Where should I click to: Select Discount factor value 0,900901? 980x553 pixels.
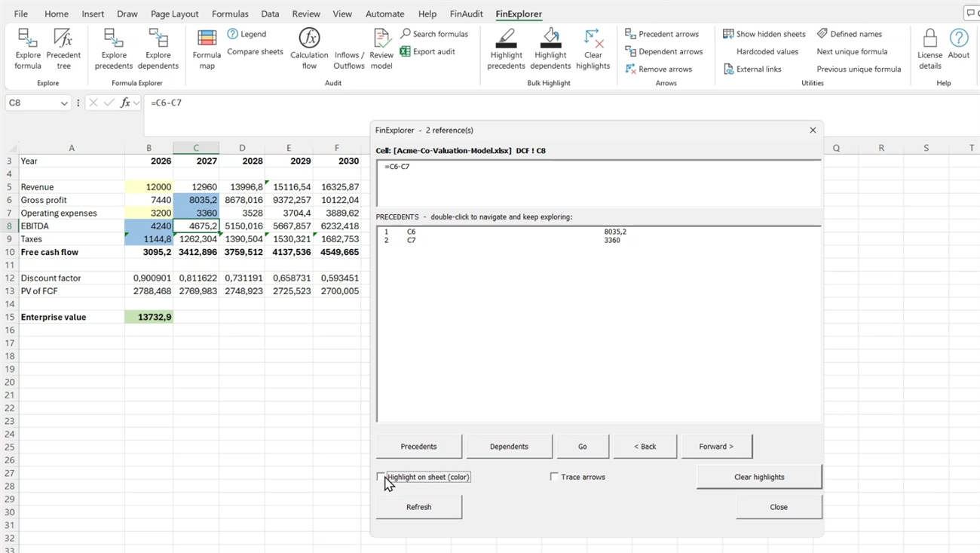point(149,278)
